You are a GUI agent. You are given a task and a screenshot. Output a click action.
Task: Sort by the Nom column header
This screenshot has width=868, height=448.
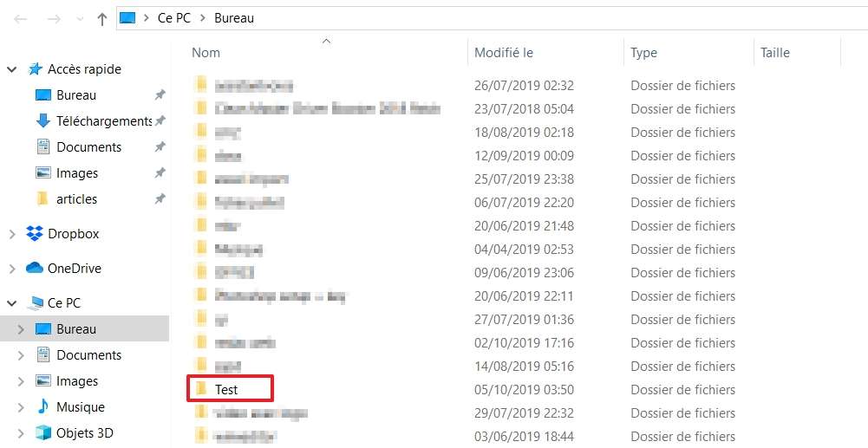tap(206, 53)
